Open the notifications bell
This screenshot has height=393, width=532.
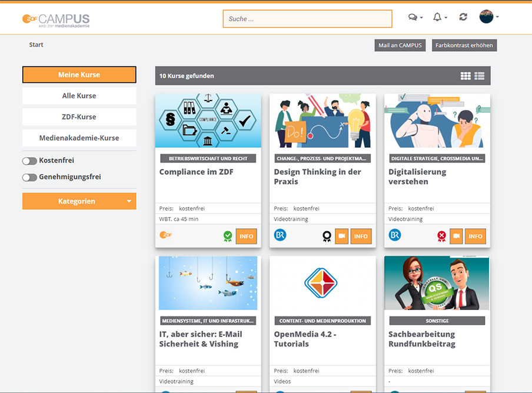(437, 17)
